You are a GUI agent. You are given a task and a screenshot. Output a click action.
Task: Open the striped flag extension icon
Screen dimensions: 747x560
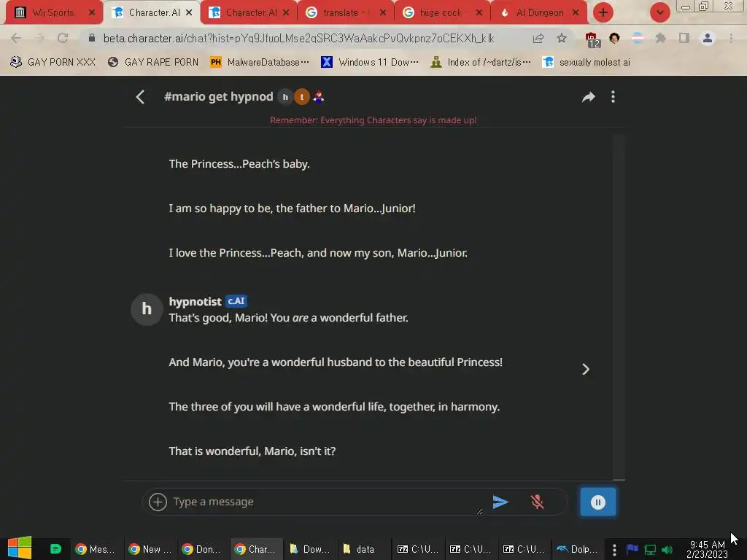point(638,38)
